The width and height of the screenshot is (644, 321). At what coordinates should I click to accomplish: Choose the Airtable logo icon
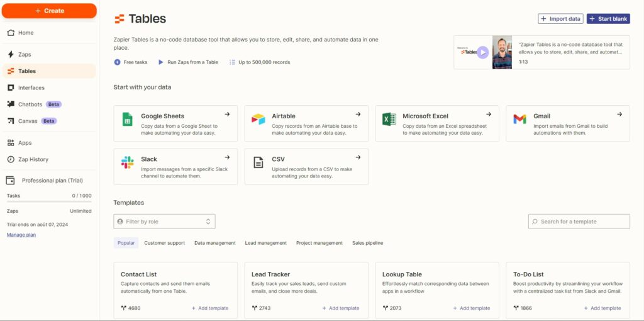click(x=258, y=119)
